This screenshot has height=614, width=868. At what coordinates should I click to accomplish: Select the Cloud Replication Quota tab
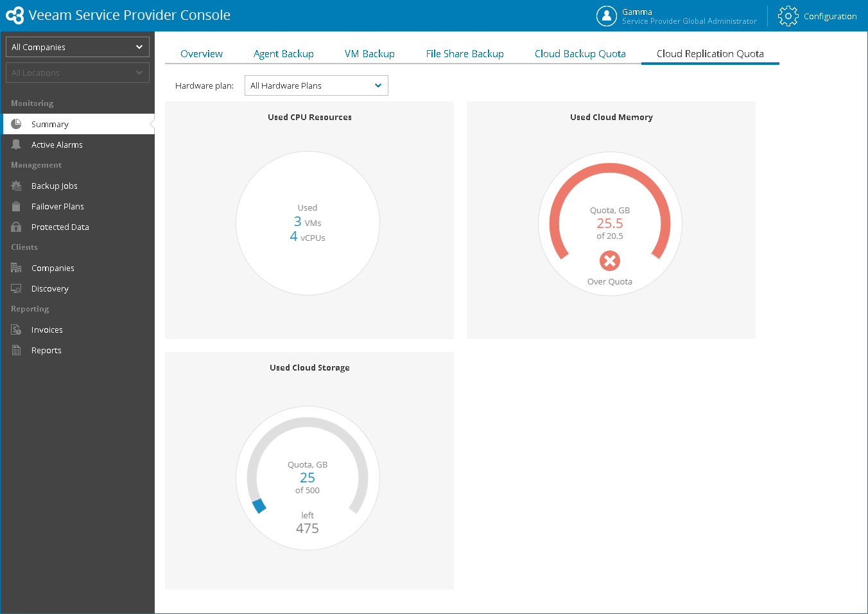710,54
